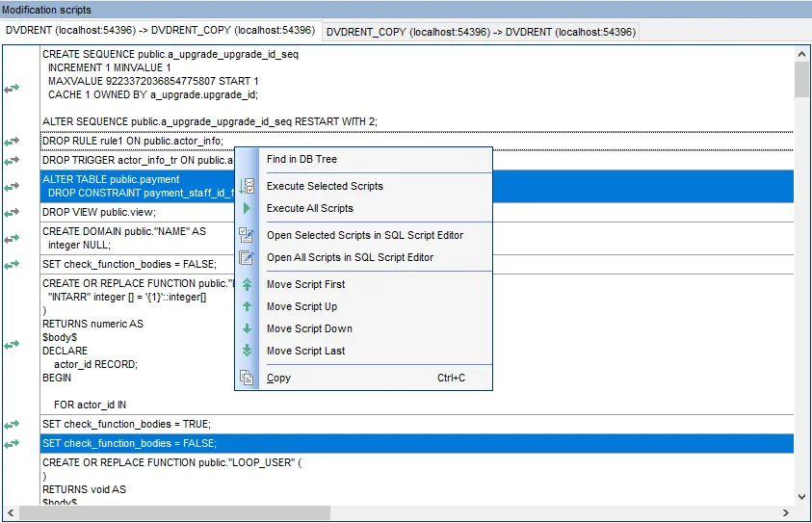This screenshot has height=523, width=812.
Task: Click the Move Script First arrow icon
Action: coord(248,284)
